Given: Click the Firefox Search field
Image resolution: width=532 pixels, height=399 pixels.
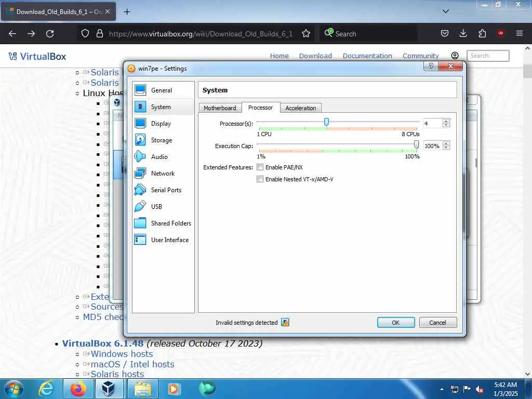Looking at the screenshot, I should [x=368, y=34].
